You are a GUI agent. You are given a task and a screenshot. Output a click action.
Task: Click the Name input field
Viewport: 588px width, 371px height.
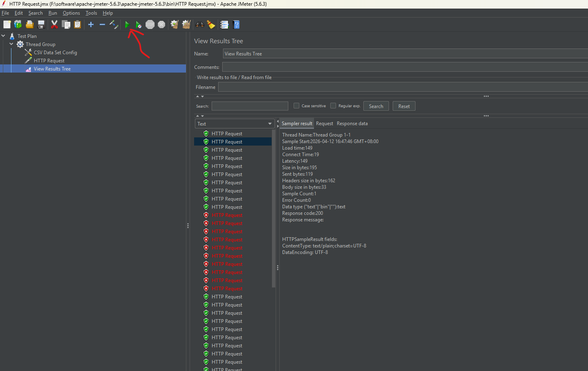[405, 53]
